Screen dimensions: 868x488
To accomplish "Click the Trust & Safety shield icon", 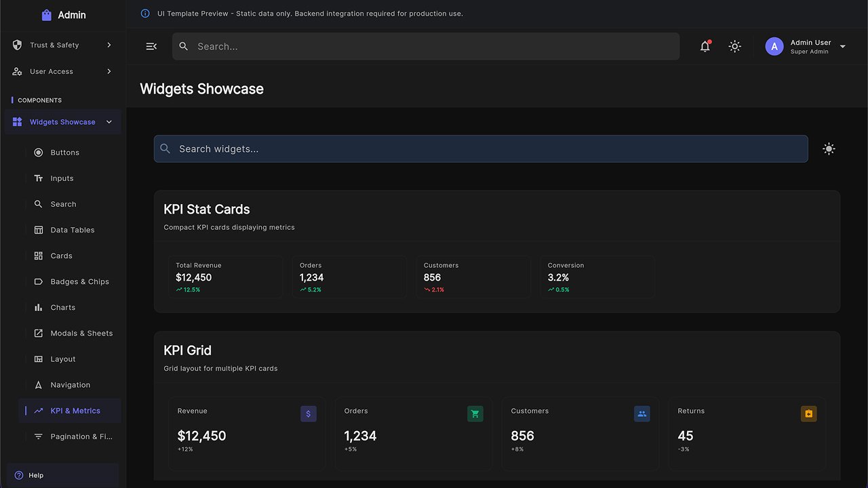I will tap(18, 45).
